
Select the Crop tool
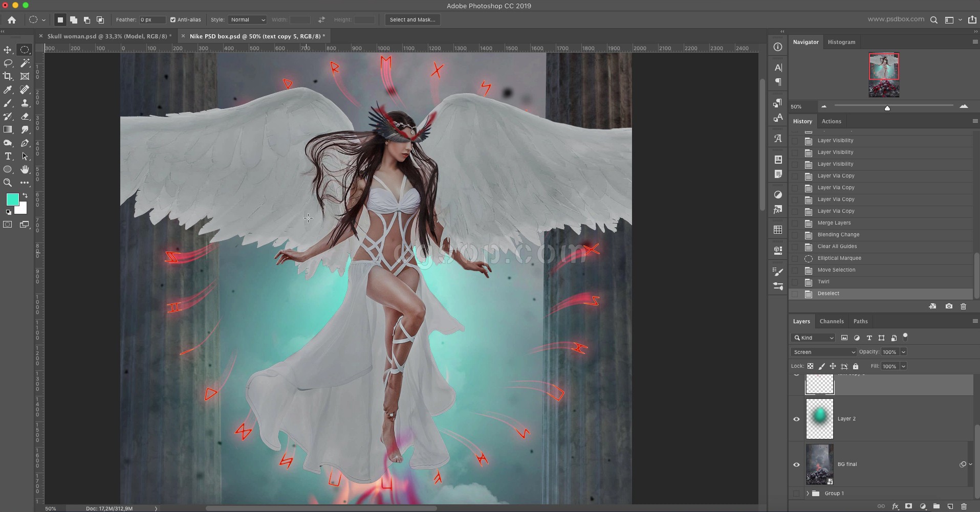(8, 76)
